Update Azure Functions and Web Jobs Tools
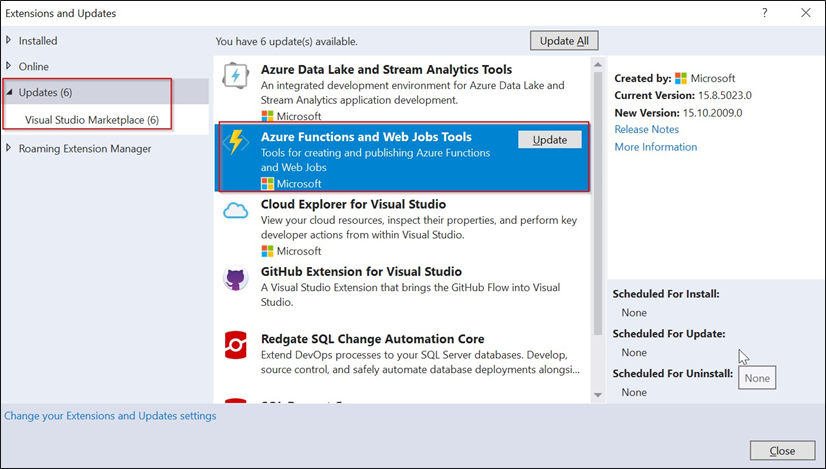 coord(549,140)
